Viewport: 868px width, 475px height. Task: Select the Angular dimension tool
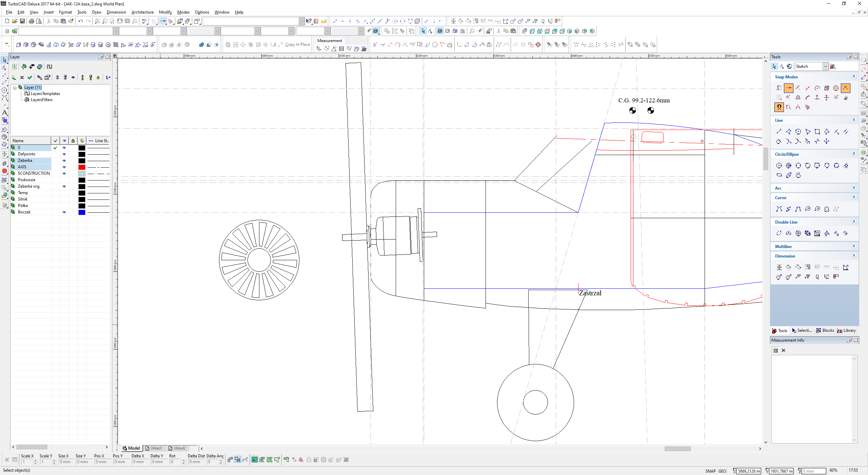[x=846, y=267]
